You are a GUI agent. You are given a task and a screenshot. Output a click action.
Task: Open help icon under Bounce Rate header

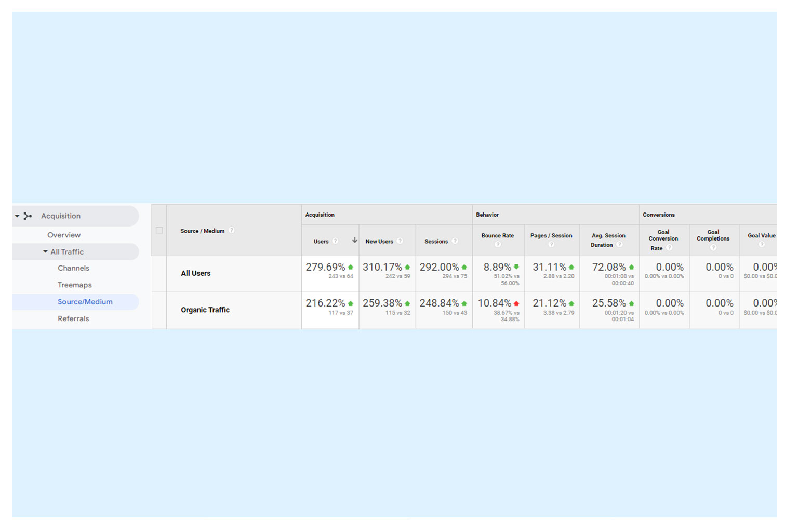point(498,245)
